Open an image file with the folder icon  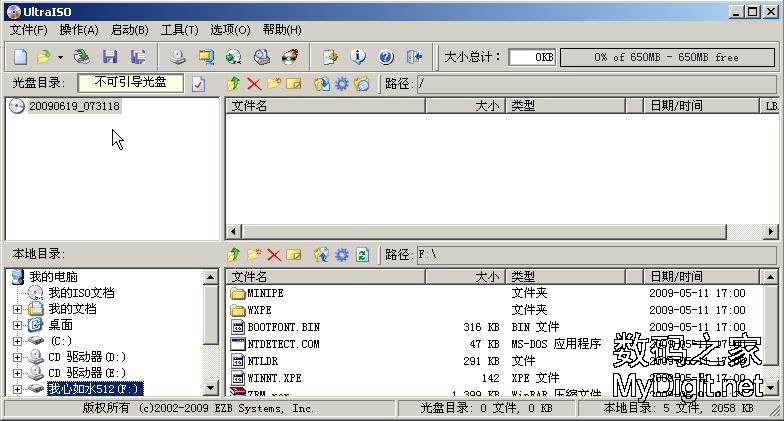click(x=44, y=57)
